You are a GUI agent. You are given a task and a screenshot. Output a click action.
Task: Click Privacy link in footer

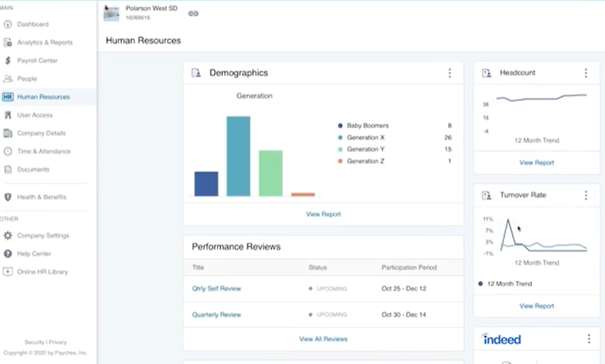tap(58, 342)
